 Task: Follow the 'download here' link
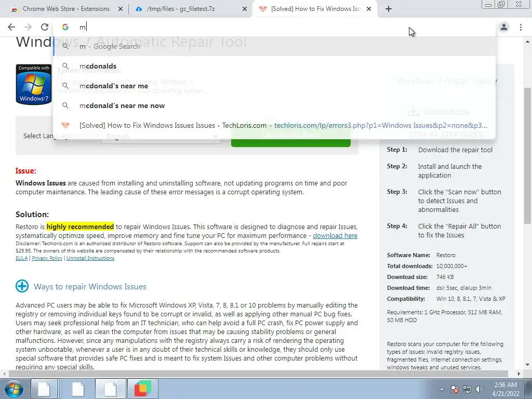point(335,235)
